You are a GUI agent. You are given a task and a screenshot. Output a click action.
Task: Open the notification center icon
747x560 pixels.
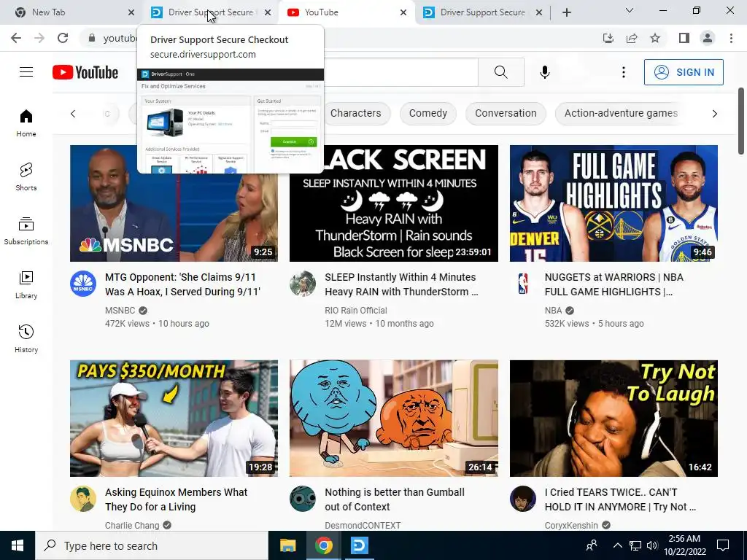pos(723,545)
